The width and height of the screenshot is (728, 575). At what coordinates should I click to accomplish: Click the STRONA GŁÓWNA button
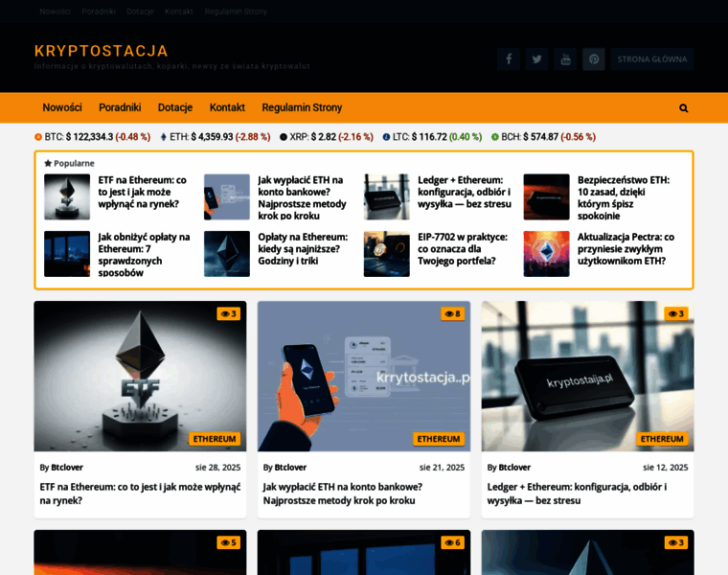coord(652,59)
